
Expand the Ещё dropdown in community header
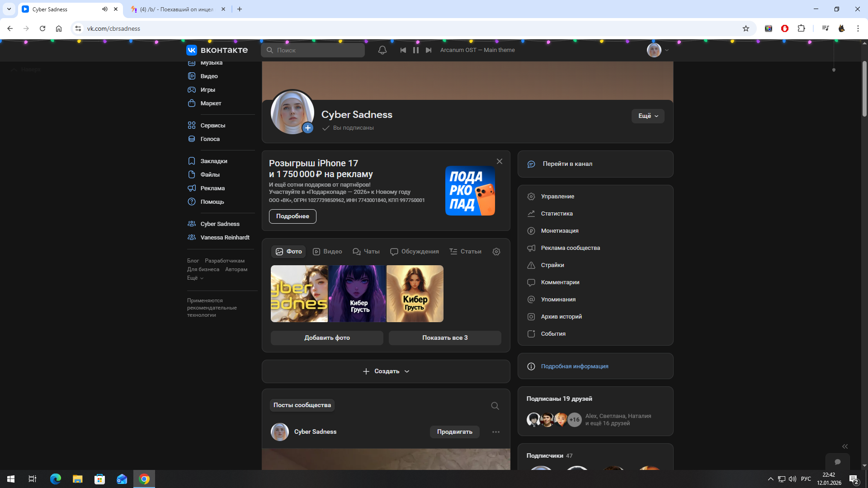648,116
